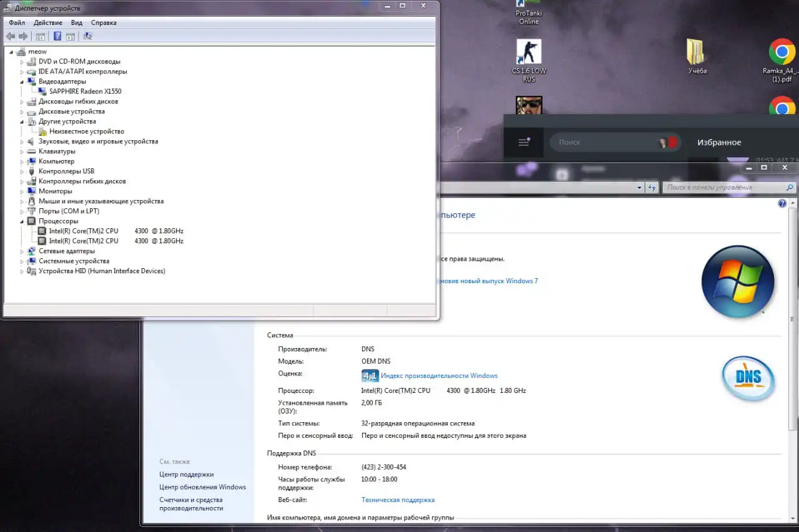The width and height of the screenshot is (799, 532).
Task: Select the meow computer root icon
Action: click(21, 52)
